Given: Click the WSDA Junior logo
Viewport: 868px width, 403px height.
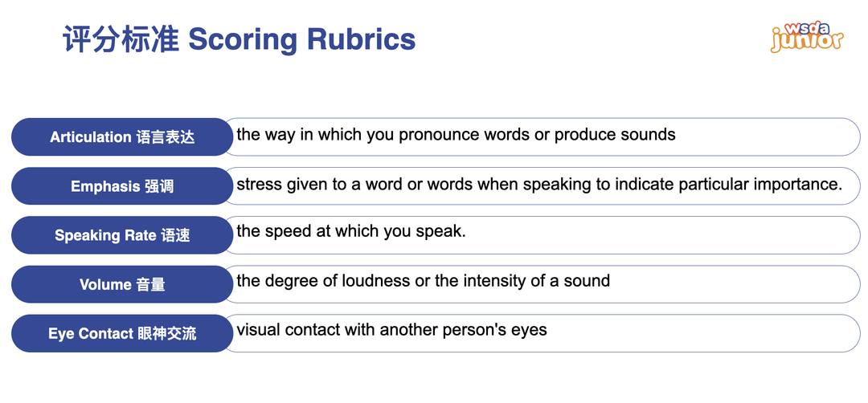Looking at the screenshot, I should 807,38.
